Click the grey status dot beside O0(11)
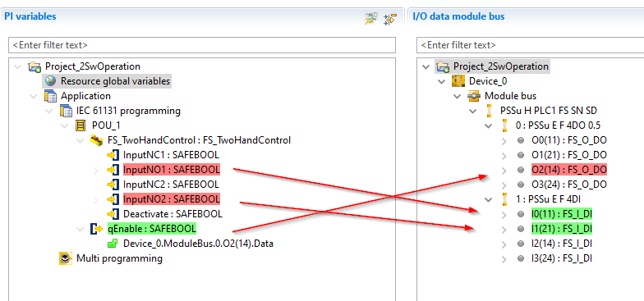Viewport: 644px width, 301px height. [x=521, y=141]
